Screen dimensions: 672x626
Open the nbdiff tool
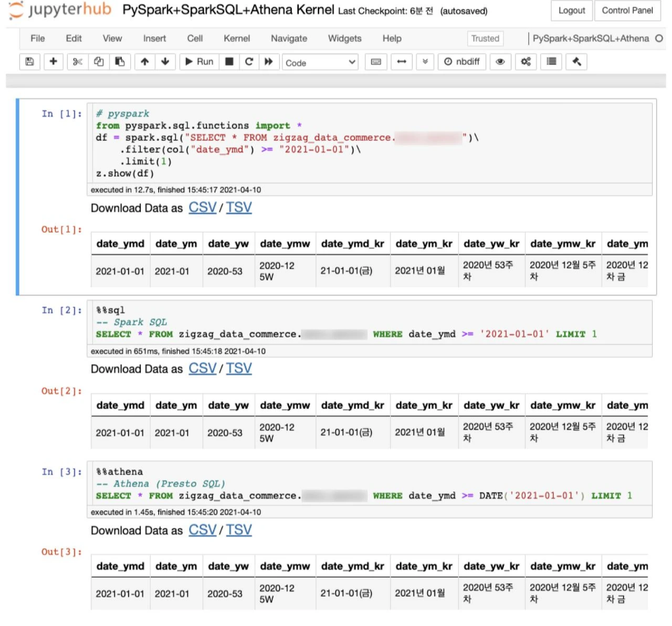[461, 62]
